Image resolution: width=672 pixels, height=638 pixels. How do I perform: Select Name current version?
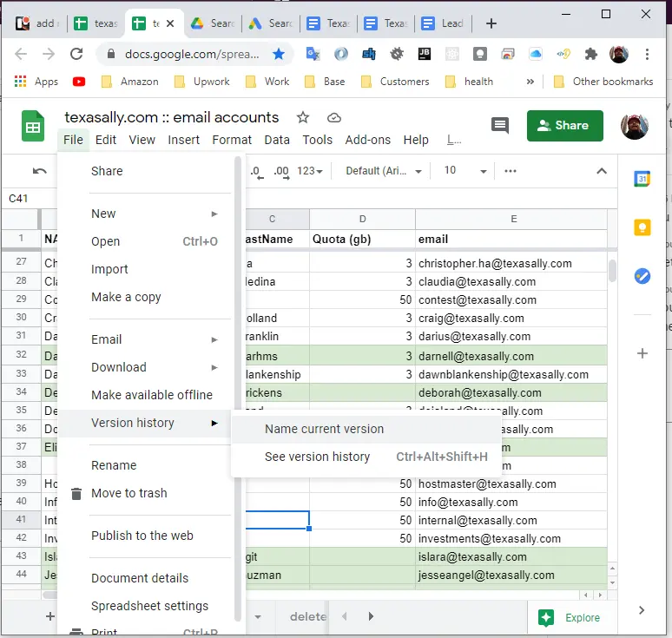[x=324, y=429]
